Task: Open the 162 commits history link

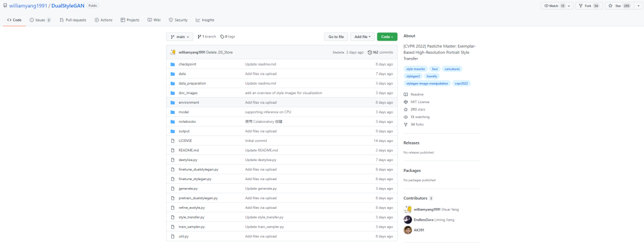Action: pos(380,52)
